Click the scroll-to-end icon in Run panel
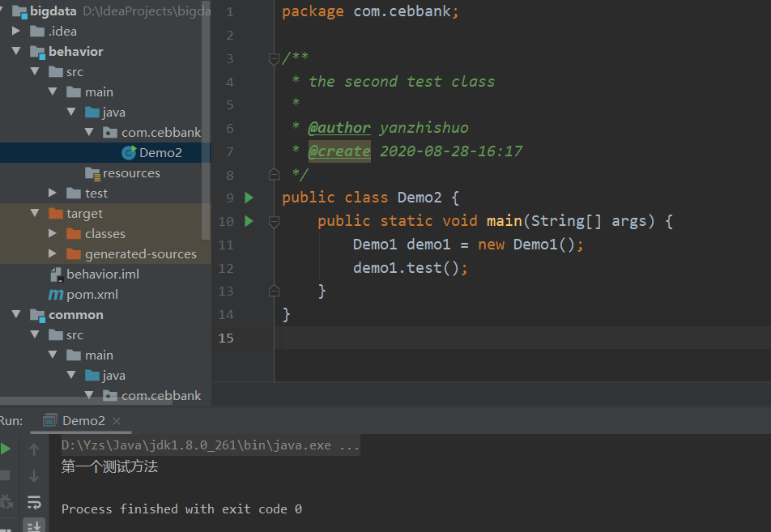 pos(34,526)
